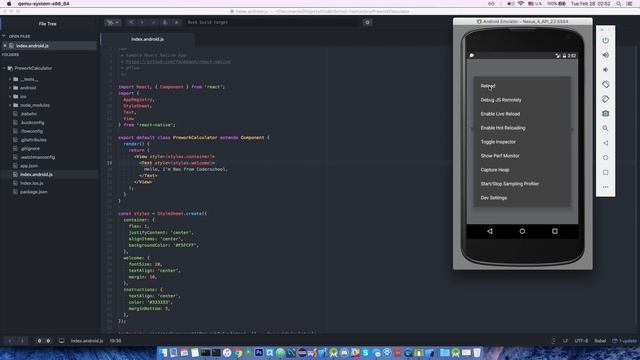
Task: Open Dev Settings in dev menu
Action: click(x=522, y=198)
